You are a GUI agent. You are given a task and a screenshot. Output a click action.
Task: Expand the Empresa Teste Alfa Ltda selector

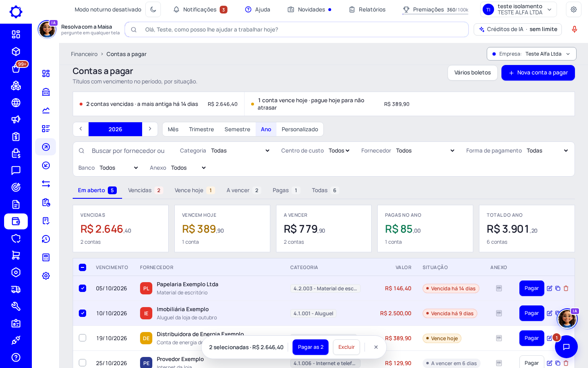point(531,54)
